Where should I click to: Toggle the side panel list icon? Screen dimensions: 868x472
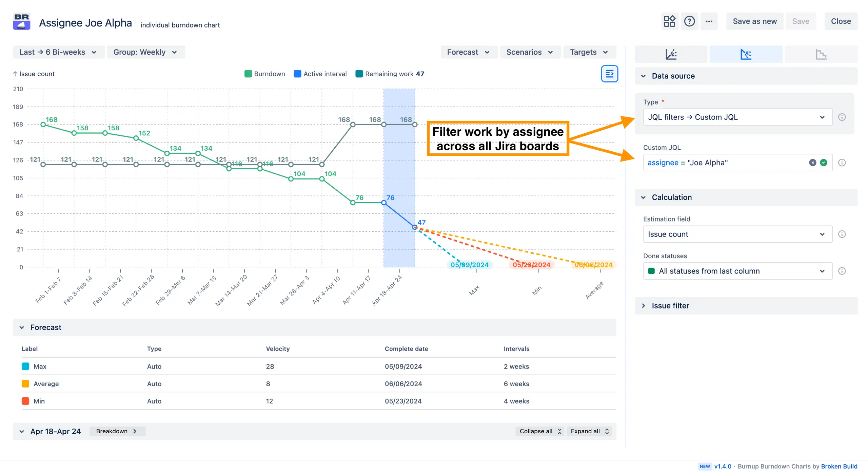click(x=609, y=74)
